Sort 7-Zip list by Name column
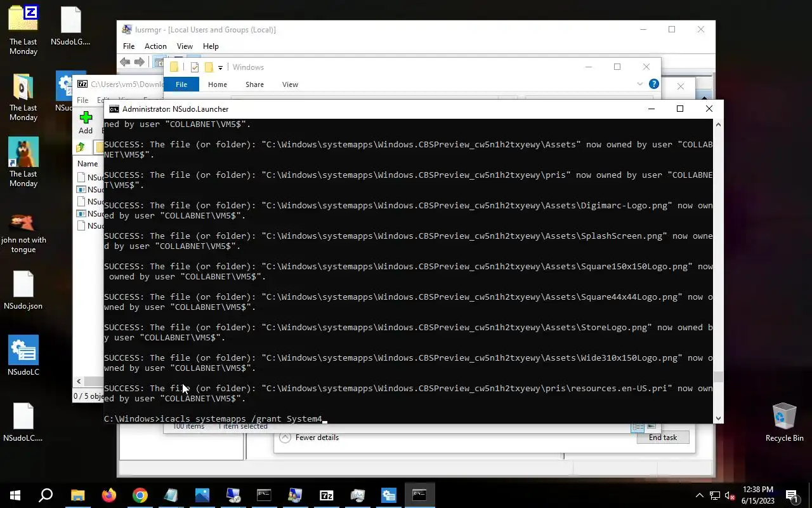 click(88, 164)
